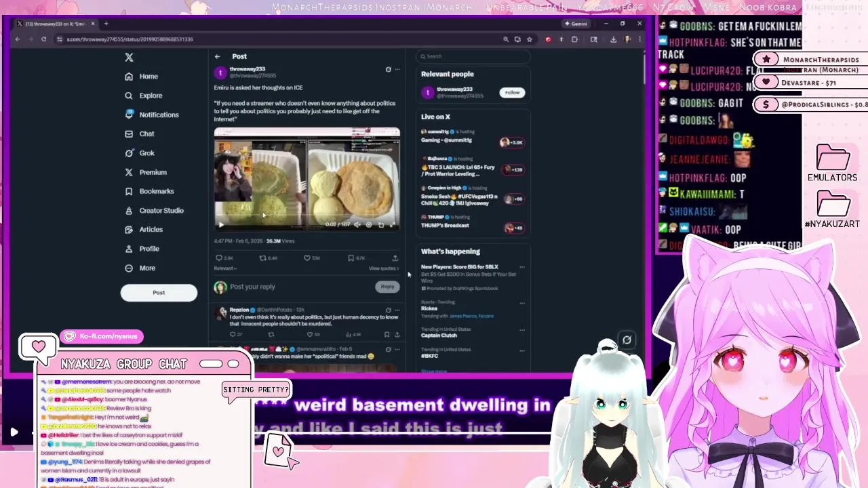Image resolution: width=868 pixels, height=488 pixels.
Task: Click the Creator Studio sidebar icon
Action: pyautogui.click(x=129, y=211)
